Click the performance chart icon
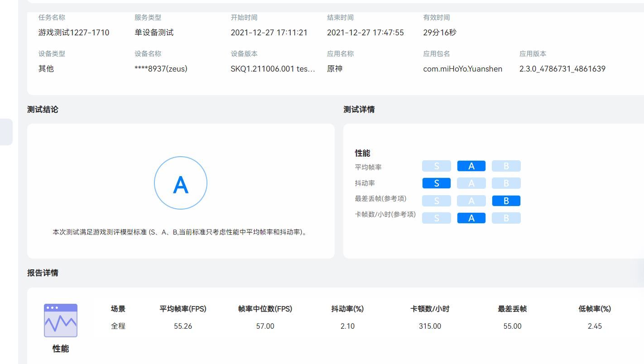 point(61,321)
